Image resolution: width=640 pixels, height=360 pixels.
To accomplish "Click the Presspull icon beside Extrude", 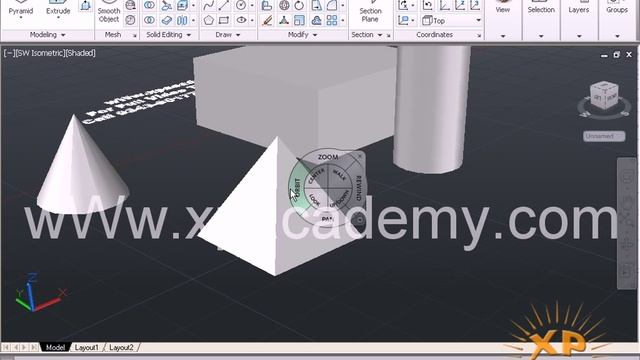I will (85, 5).
